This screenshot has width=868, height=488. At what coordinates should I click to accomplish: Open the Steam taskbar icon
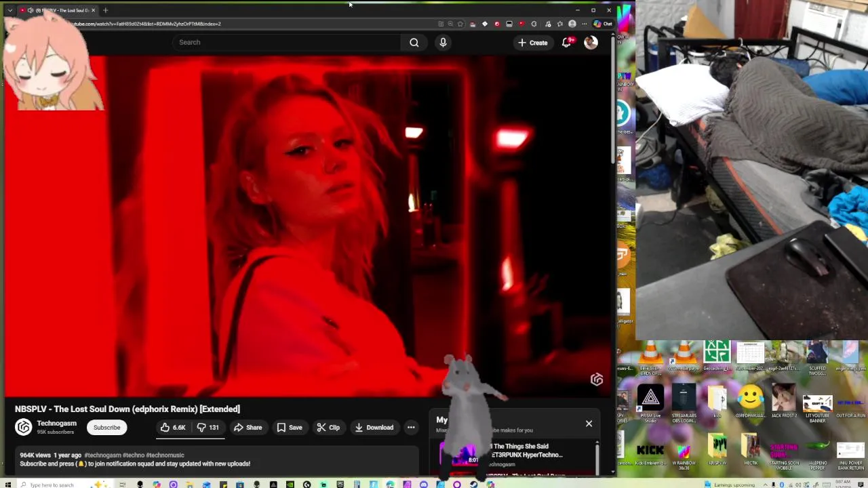coord(473,485)
